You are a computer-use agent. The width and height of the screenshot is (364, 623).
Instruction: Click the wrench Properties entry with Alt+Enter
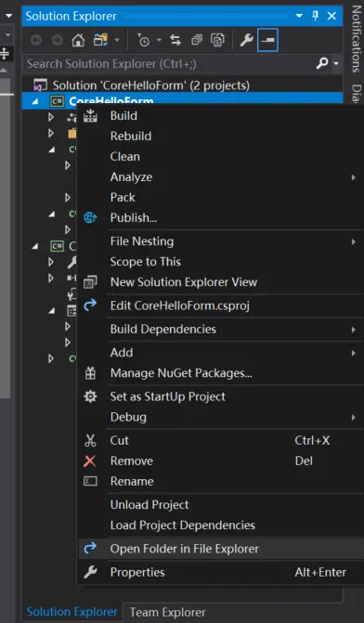(221, 572)
